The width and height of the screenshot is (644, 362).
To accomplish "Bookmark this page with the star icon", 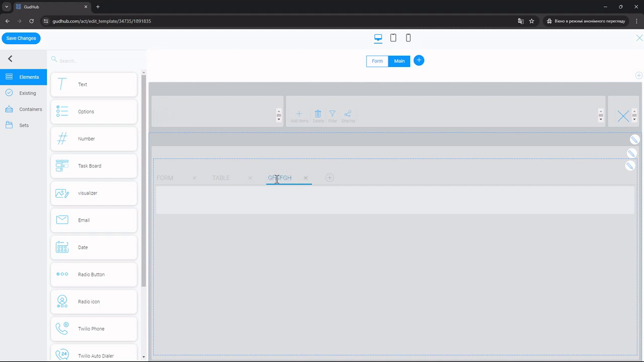I will coord(532,21).
